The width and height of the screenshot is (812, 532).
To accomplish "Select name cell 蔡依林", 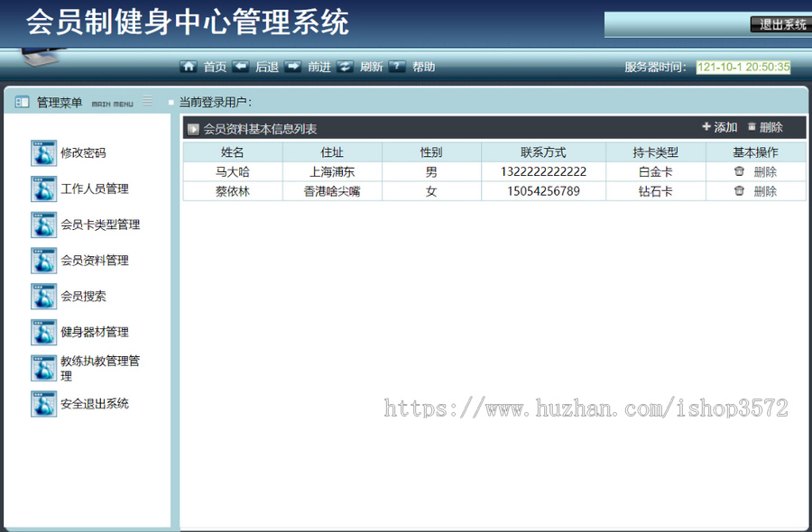I will 233,191.
